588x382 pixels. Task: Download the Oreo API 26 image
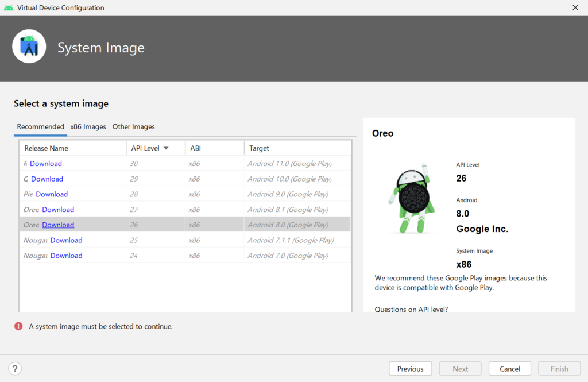pyautogui.click(x=58, y=225)
